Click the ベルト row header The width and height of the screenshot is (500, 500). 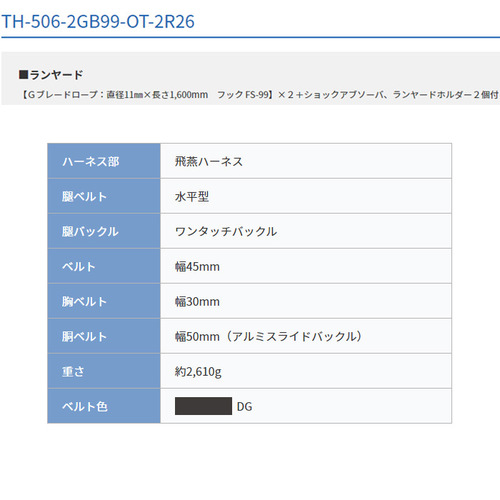pos(104,267)
